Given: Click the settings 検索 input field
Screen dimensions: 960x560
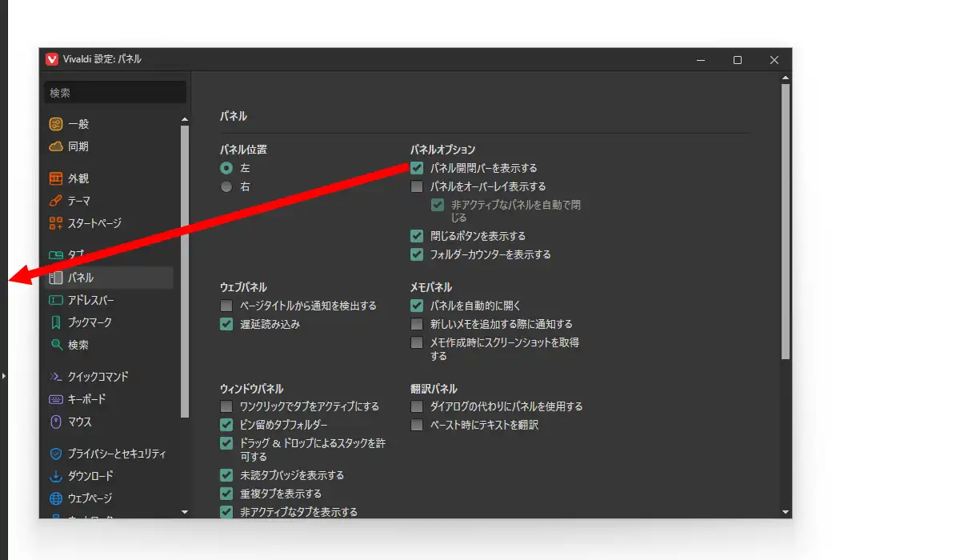Looking at the screenshot, I should point(115,93).
